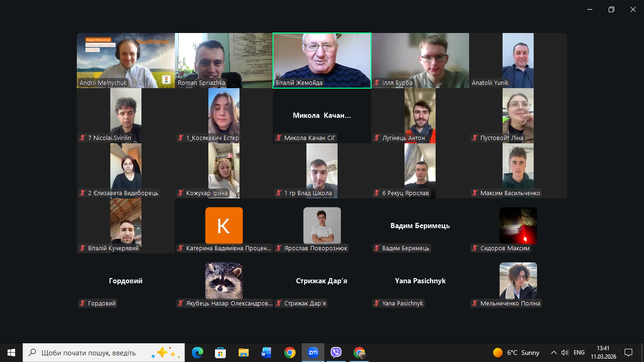Click the "Віталій Жемойда" name label
Screen dimensions: 644x362
(299, 83)
